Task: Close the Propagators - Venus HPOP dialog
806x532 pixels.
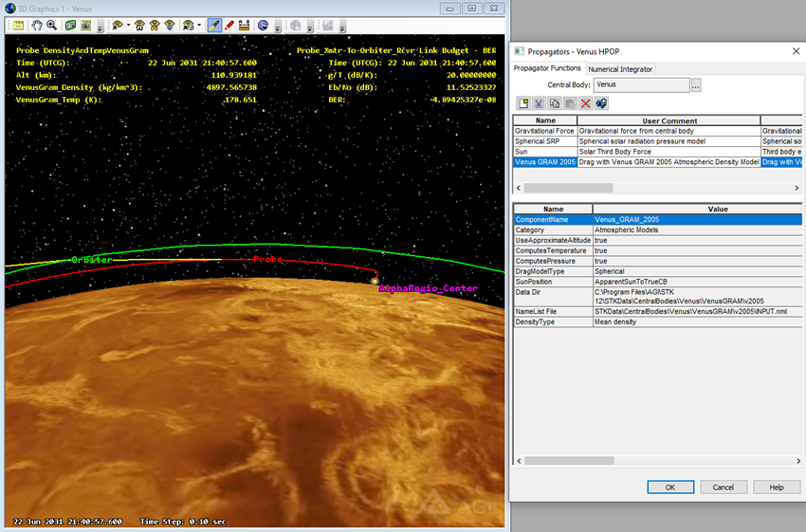Action: pyautogui.click(x=796, y=51)
